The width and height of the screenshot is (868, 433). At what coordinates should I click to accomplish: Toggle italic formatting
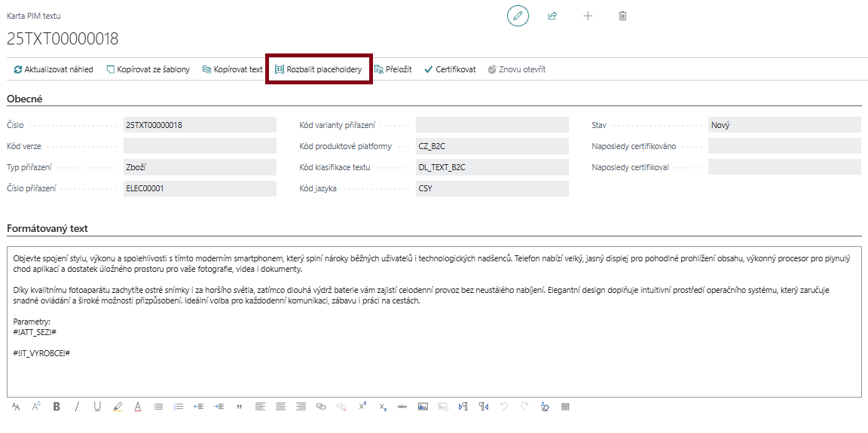(77, 407)
